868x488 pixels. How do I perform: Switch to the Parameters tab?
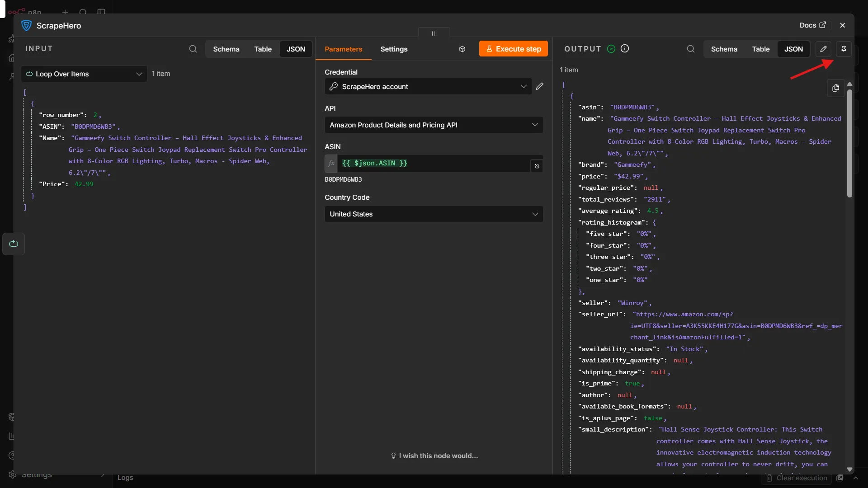pos(343,49)
